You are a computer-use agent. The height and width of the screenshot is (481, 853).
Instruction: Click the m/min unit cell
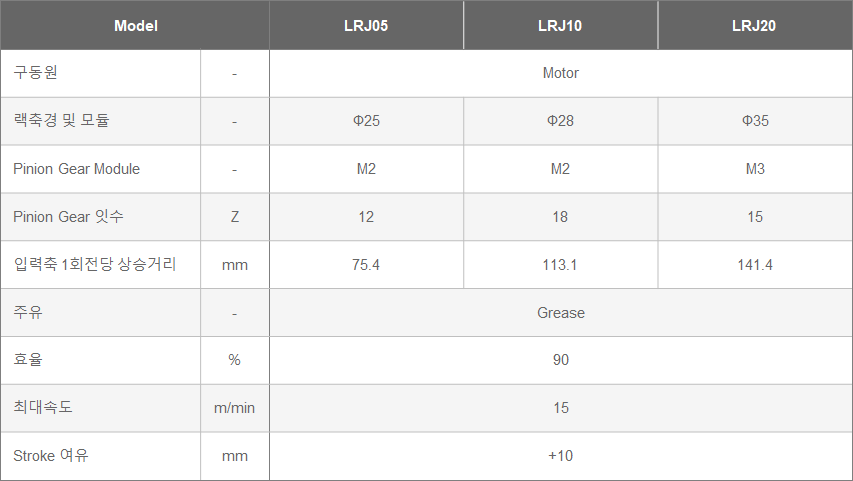pos(234,408)
